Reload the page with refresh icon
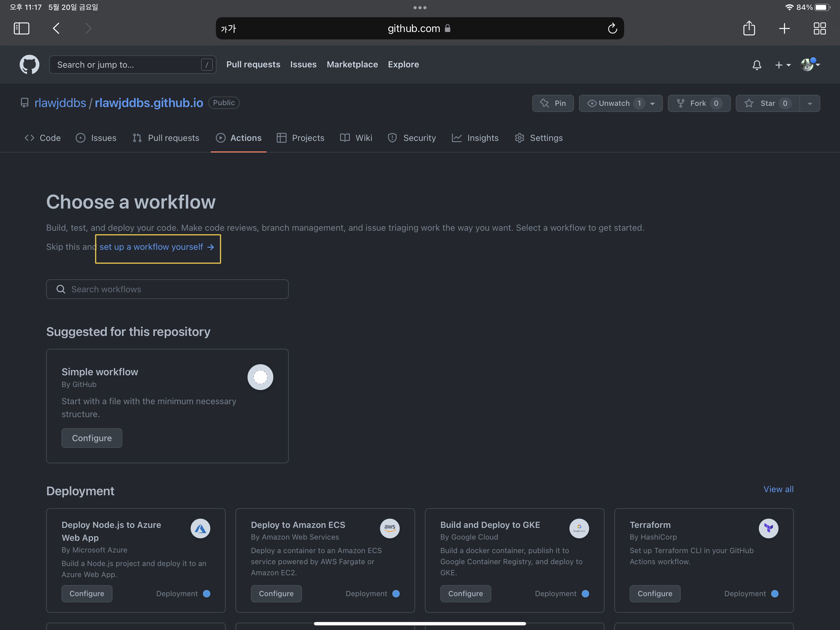Image resolution: width=840 pixels, height=630 pixels. (x=612, y=29)
